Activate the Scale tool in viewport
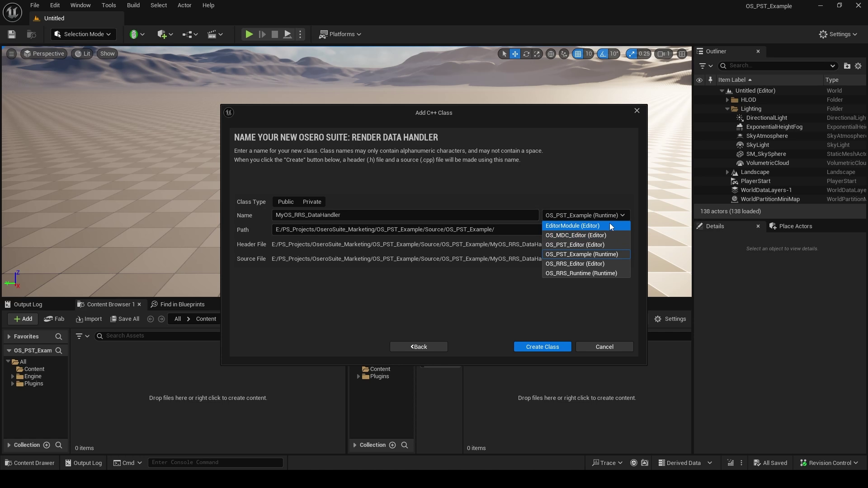 (x=537, y=54)
